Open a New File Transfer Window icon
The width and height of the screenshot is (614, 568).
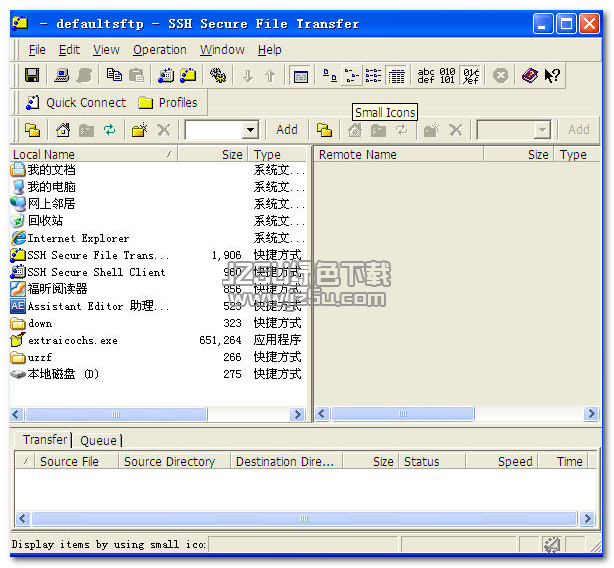point(188,75)
